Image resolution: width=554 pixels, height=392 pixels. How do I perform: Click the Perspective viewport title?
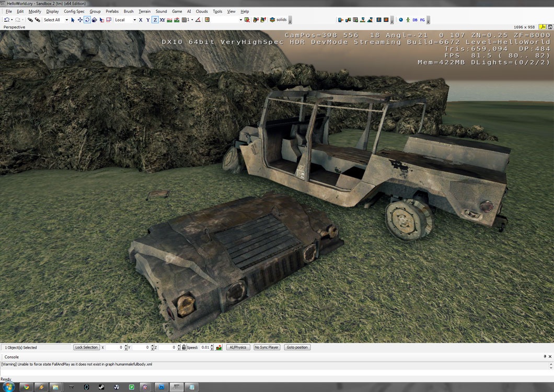coord(14,27)
